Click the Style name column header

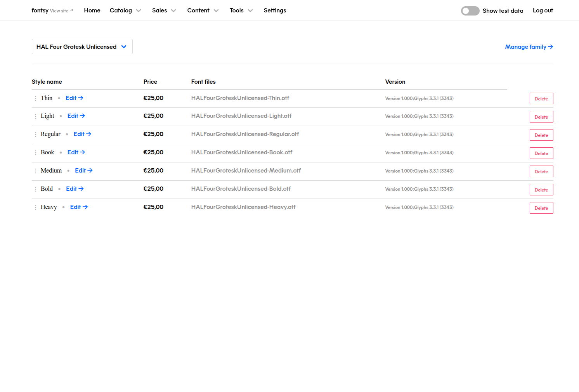(47, 82)
